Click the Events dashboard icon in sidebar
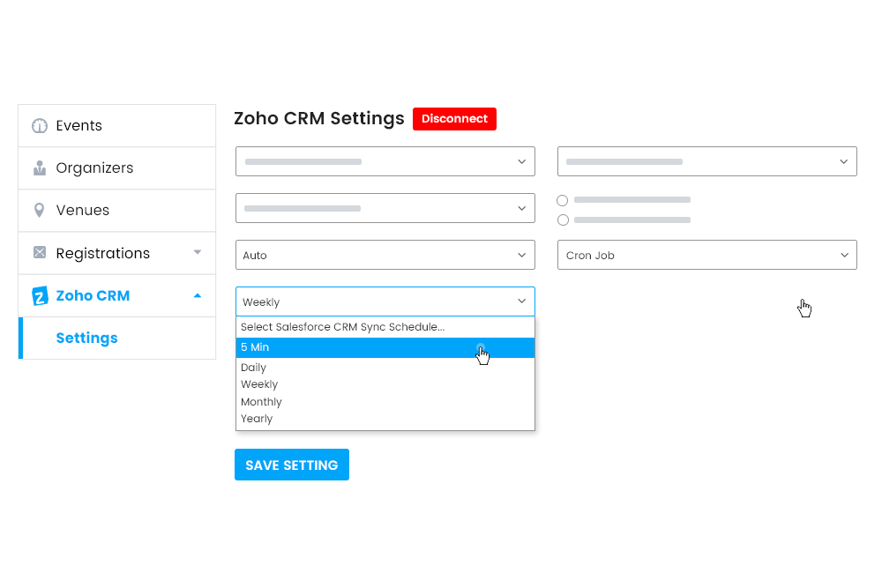The width and height of the screenshot is (882, 588). [x=39, y=125]
